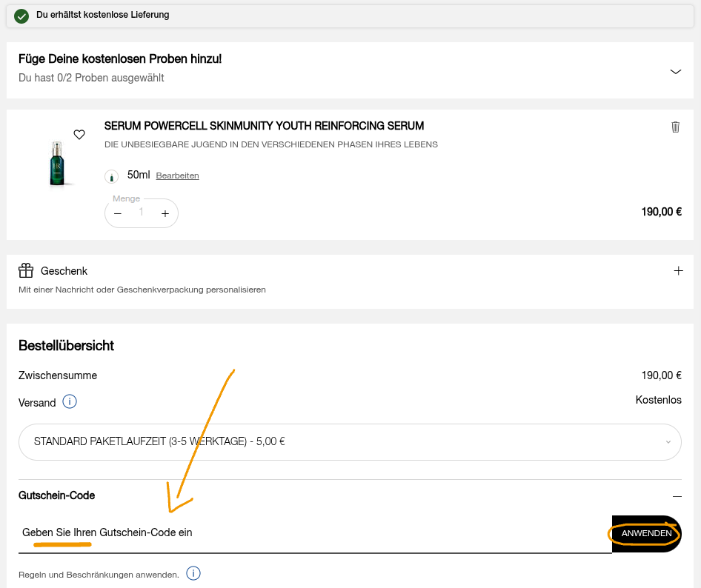Open info icon beside Regeln und Beschränkungen
Image resolution: width=701 pixels, height=588 pixels.
[x=193, y=573]
